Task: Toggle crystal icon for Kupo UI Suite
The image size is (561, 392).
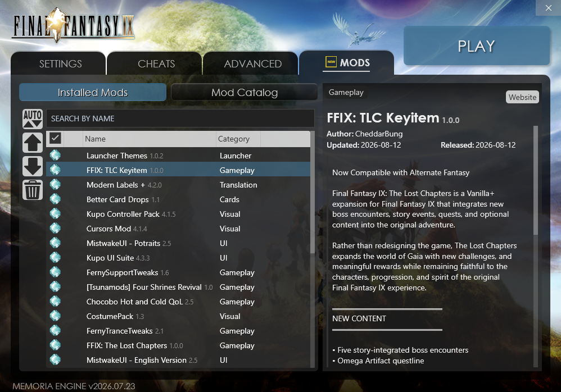Action: pyautogui.click(x=55, y=258)
